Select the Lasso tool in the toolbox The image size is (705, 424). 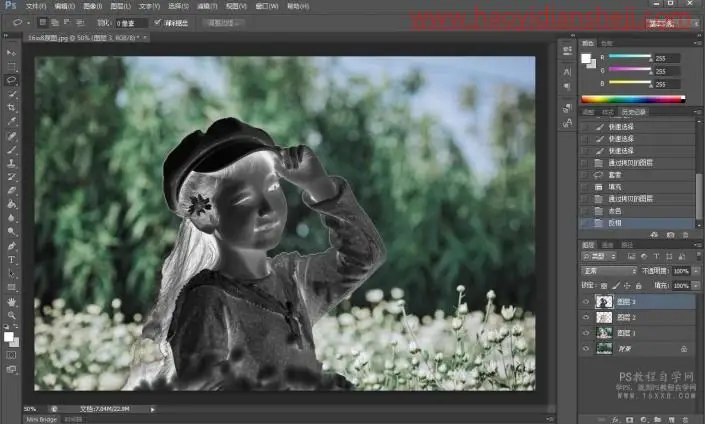(11, 80)
